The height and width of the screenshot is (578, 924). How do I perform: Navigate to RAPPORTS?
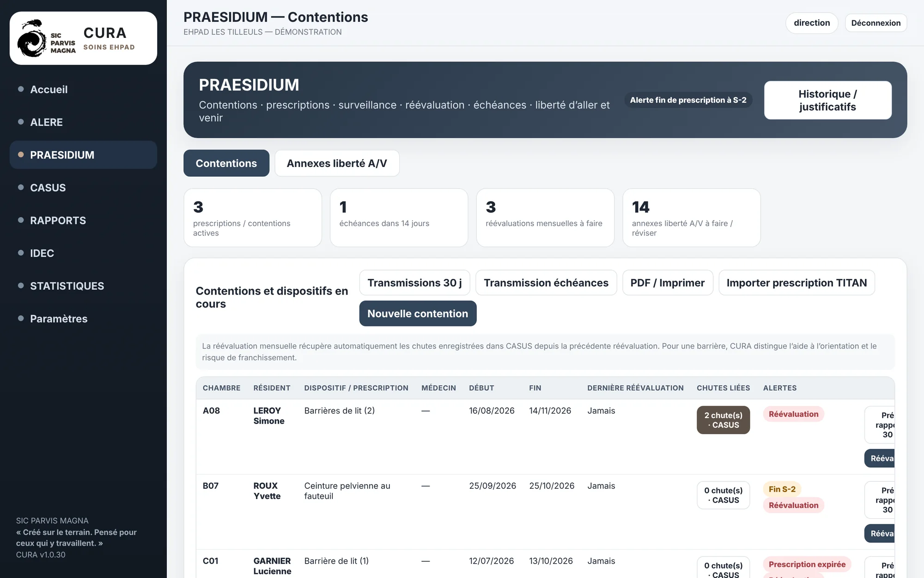point(83,221)
